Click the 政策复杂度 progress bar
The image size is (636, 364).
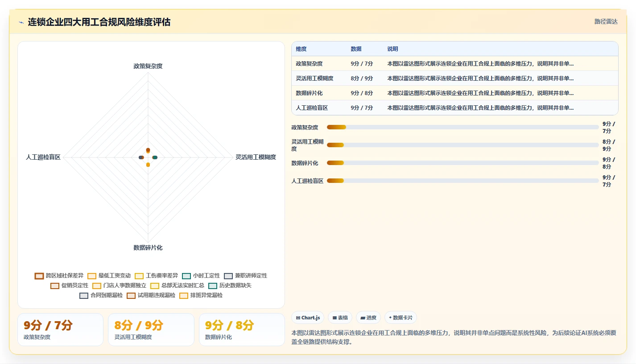point(463,127)
